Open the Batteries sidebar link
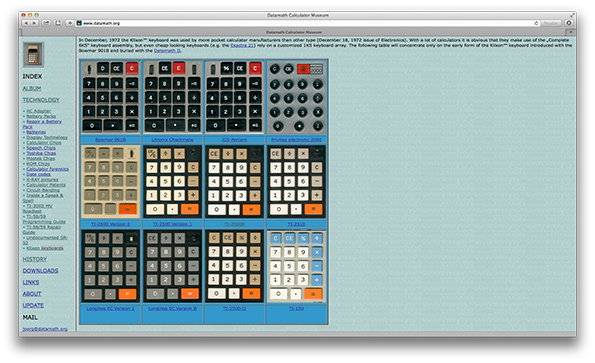The image size is (595, 363). [x=36, y=132]
